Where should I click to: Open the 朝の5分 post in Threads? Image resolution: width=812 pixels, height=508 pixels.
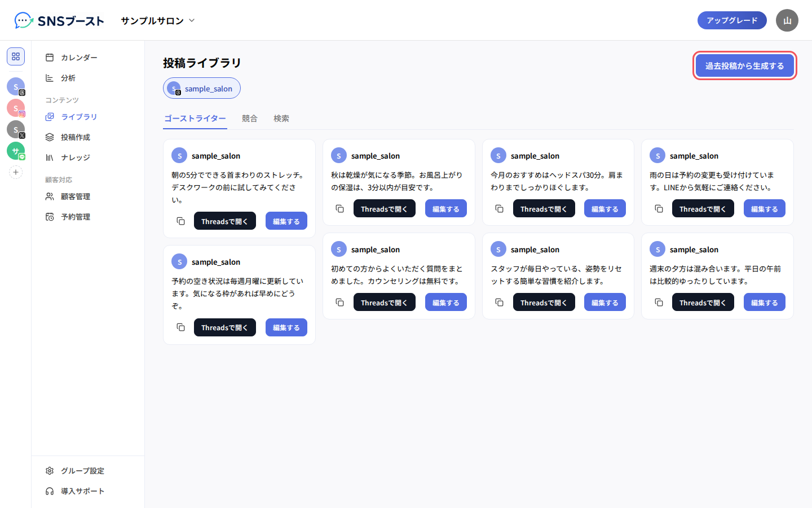click(x=225, y=221)
